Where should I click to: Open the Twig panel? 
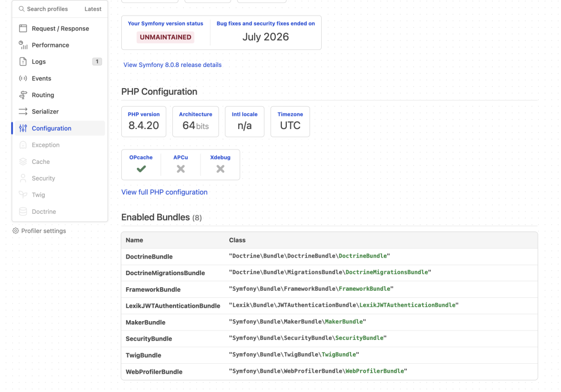pos(60,194)
